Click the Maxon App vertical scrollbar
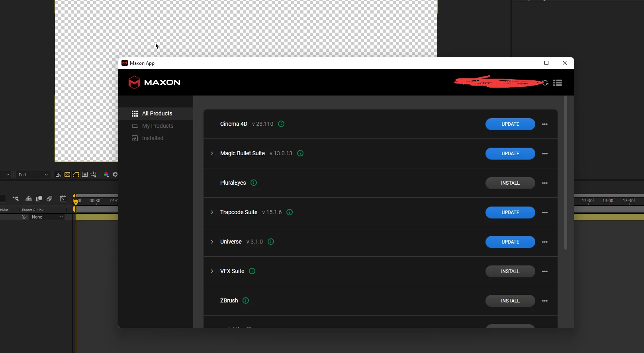This screenshot has width=644, height=353. 566,173
